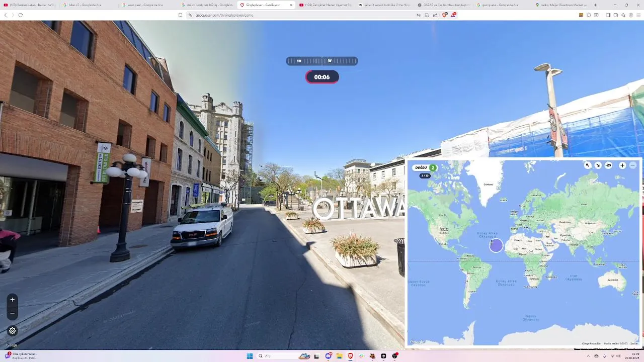Open the browser main menu
Viewport: 644px width, 362px height.
639,15
